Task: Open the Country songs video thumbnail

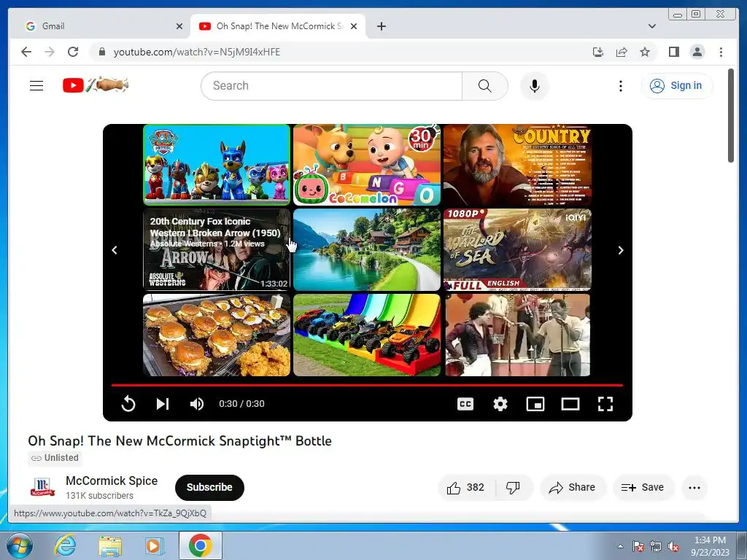Action: (x=517, y=165)
